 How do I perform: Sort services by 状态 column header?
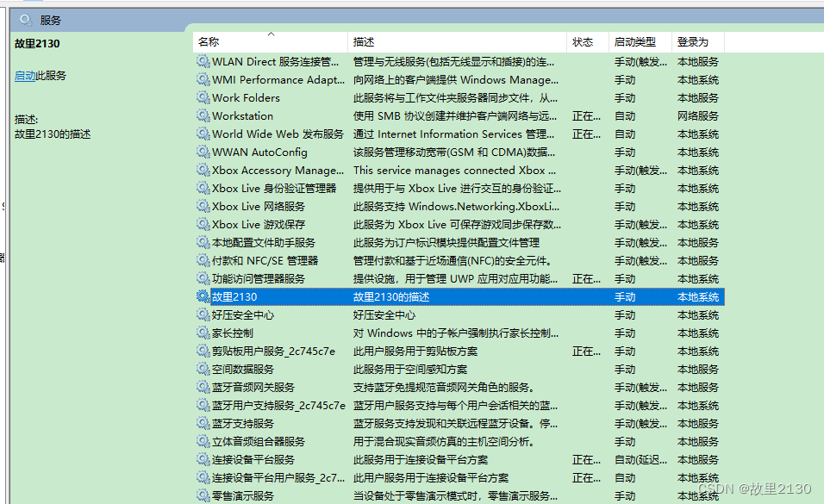click(583, 42)
